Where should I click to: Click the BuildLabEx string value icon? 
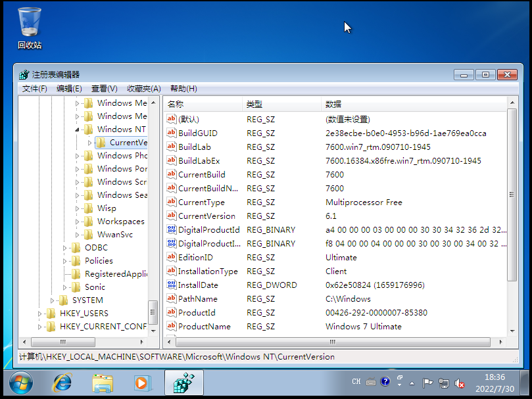pyautogui.click(x=172, y=160)
